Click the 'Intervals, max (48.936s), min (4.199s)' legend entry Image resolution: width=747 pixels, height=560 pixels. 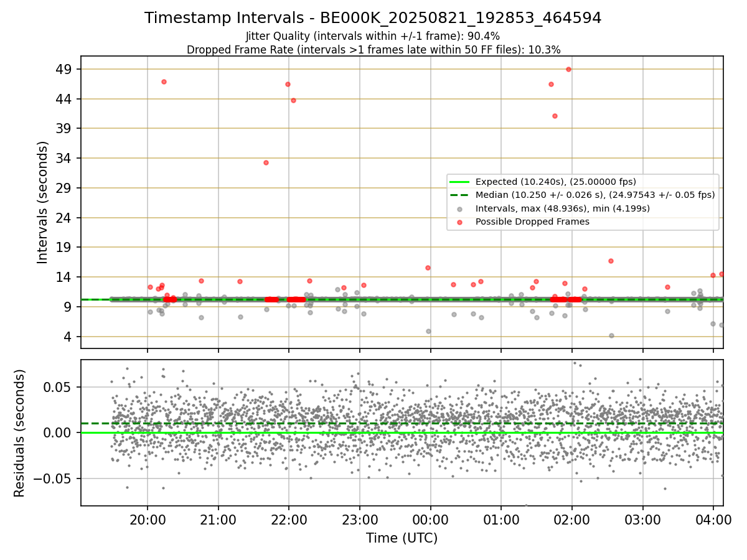pyautogui.click(x=563, y=208)
